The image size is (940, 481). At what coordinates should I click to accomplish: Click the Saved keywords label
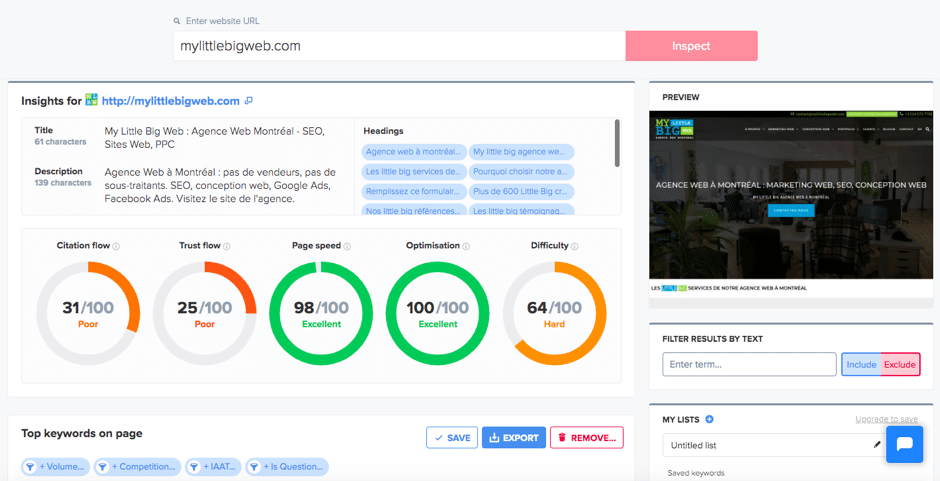696,473
